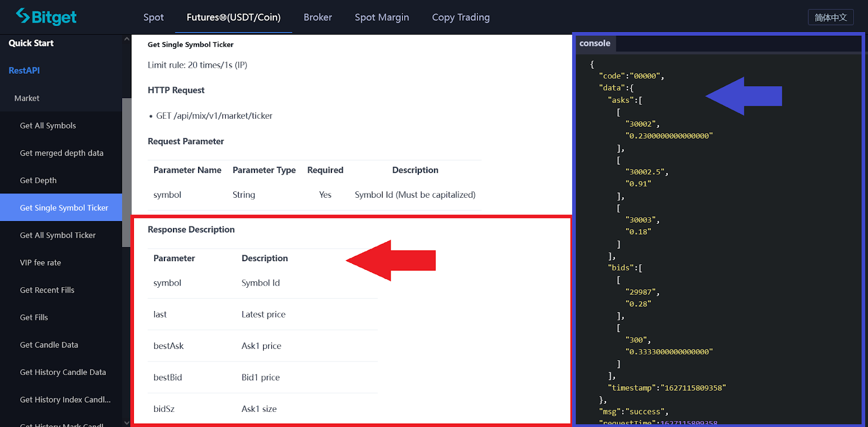
Task: Click the Get Single Symbol Ticker heading
Action: point(190,45)
